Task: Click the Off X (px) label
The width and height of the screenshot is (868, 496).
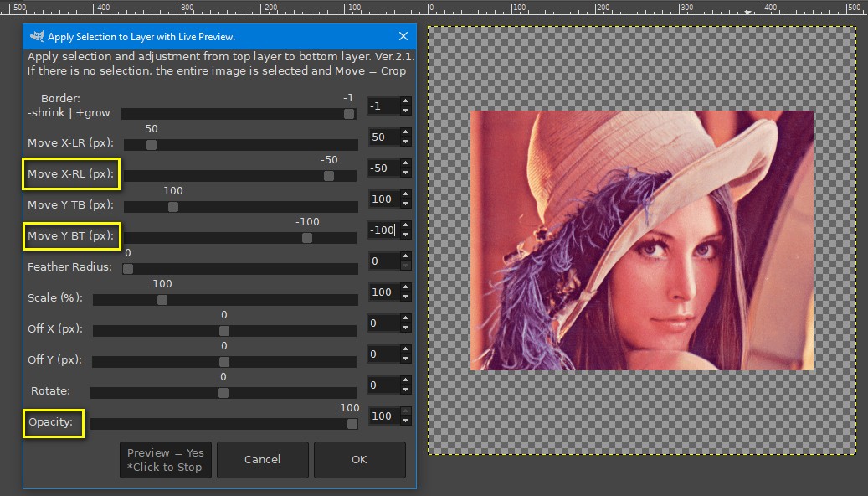Action: point(55,328)
